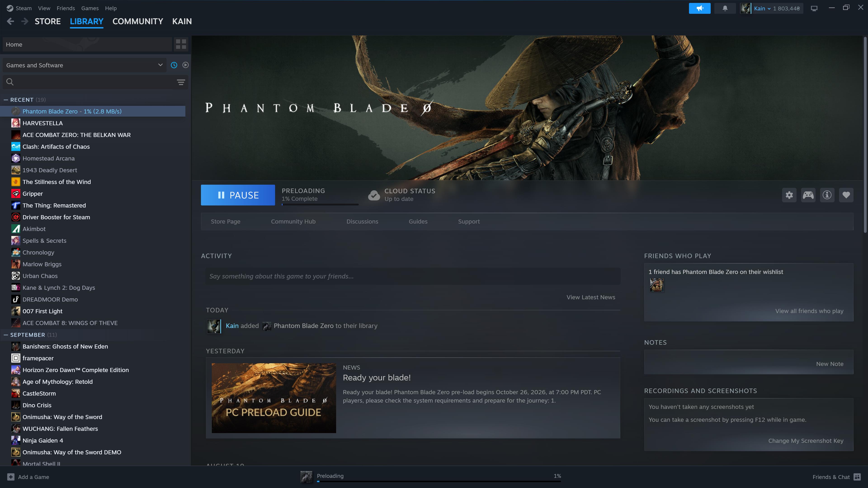The height and width of the screenshot is (488, 868).
Task: Click Kain avatar in activity feed
Action: point(214,326)
